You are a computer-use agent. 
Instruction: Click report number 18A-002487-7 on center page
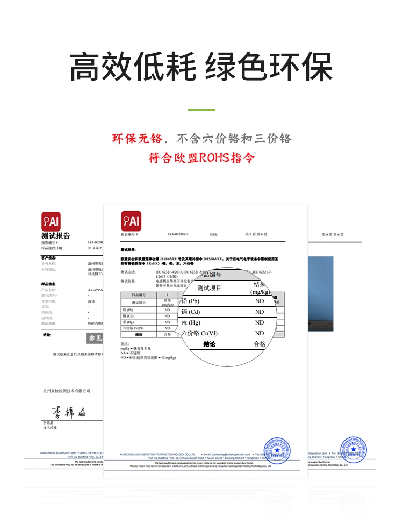(x=178, y=234)
